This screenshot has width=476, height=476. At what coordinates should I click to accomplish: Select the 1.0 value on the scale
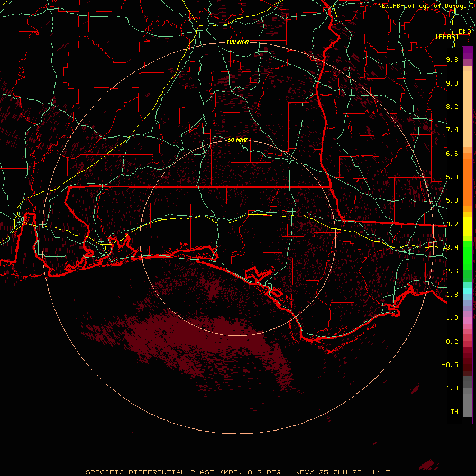point(452,318)
